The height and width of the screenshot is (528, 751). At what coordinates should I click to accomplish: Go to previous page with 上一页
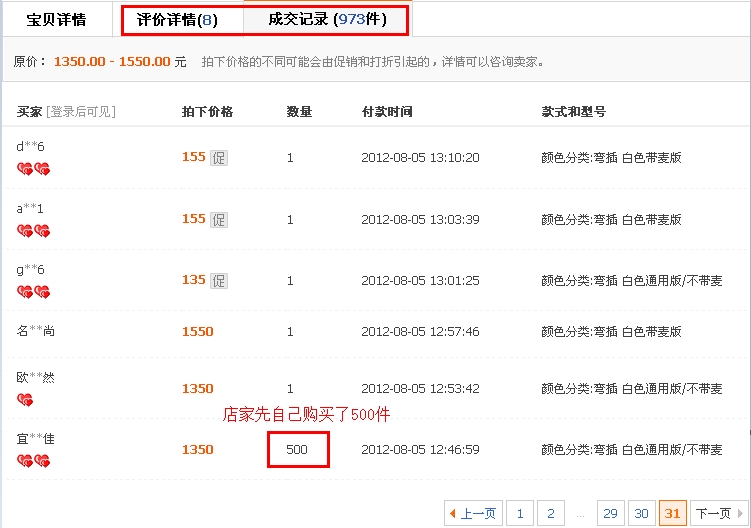(x=471, y=513)
